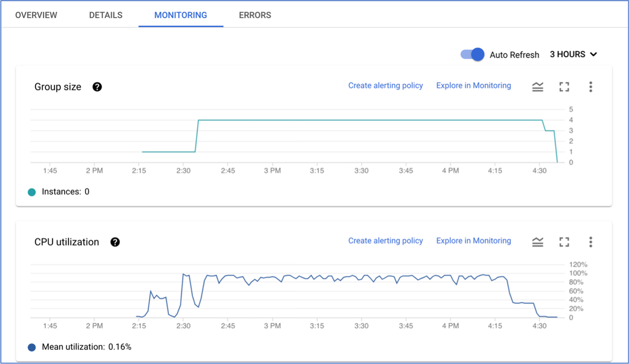Click the 'CPU utilization' chart title
629x364 pixels.
pos(67,242)
